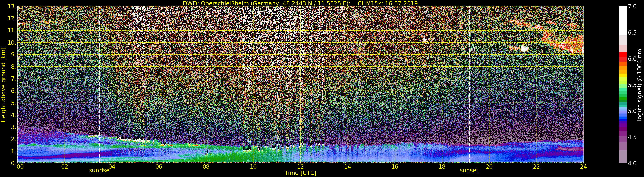The image size is (644, 177).
Task: Click the colorbar scale strip
Action: click(x=623, y=85)
